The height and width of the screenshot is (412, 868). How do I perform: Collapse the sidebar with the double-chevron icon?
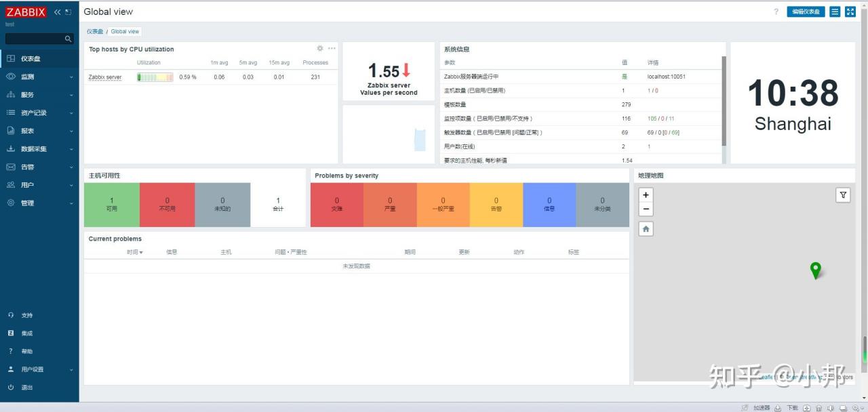tap(57, 12)
